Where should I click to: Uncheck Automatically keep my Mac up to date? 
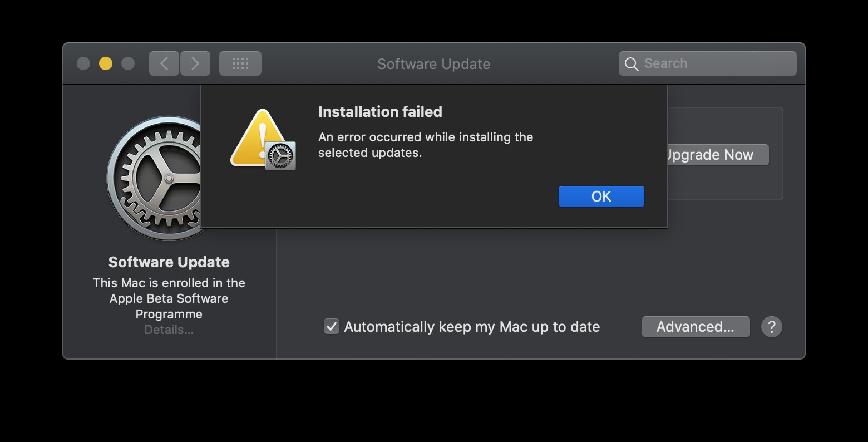click(x=331, y=326)
